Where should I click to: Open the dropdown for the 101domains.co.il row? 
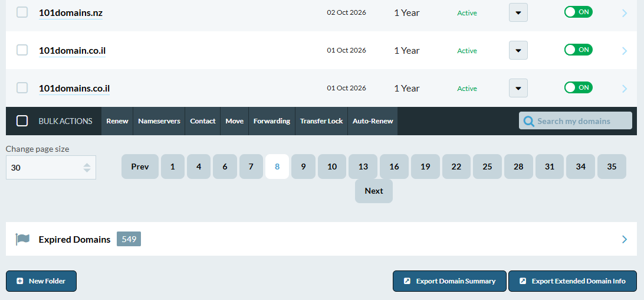(518, 88)
